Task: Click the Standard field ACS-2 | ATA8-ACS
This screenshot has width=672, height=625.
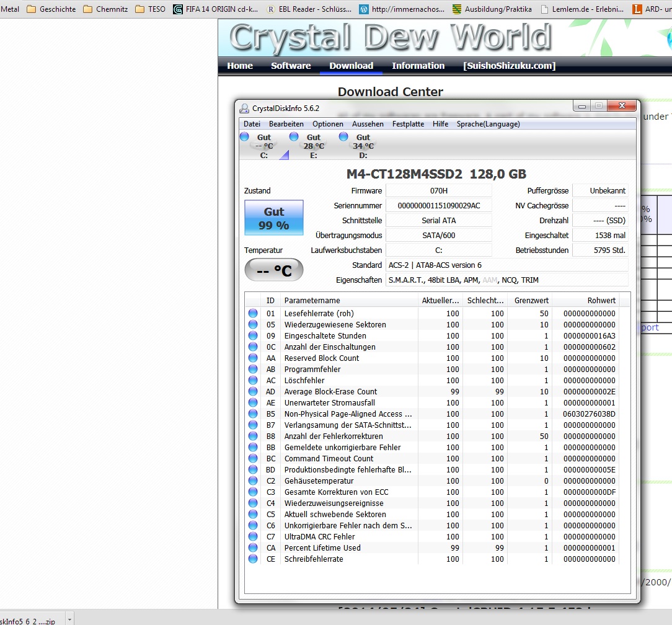Action: (507, 265)
